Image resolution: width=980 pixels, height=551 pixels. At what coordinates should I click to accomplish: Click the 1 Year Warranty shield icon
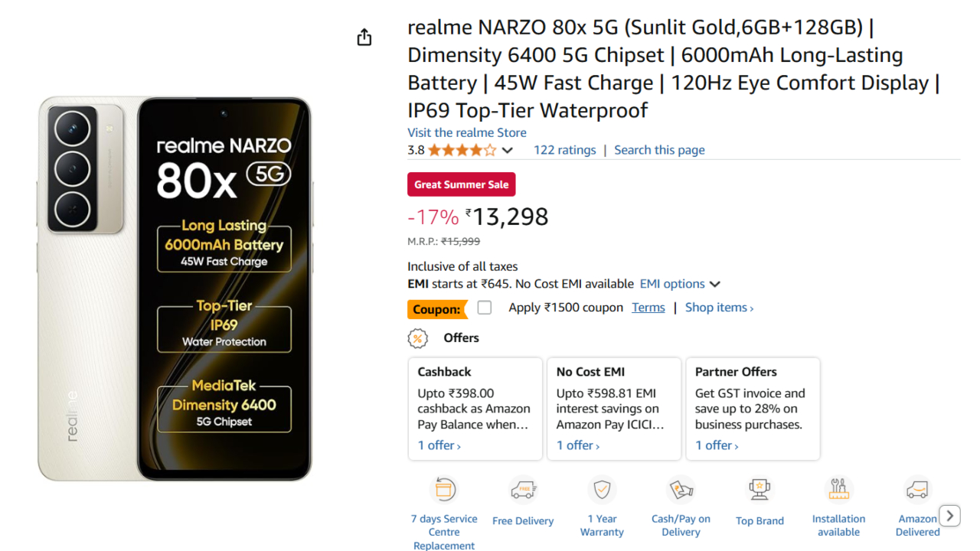click(603, 489)
